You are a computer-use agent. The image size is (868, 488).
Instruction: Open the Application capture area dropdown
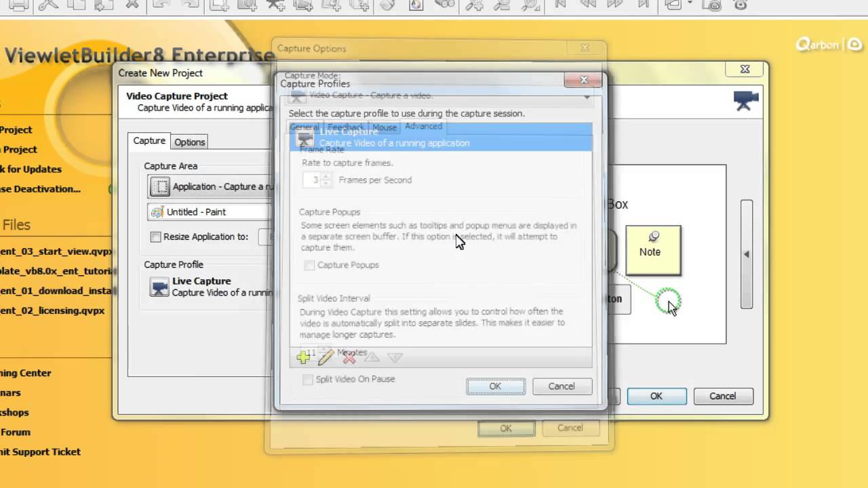pos(210,186)
